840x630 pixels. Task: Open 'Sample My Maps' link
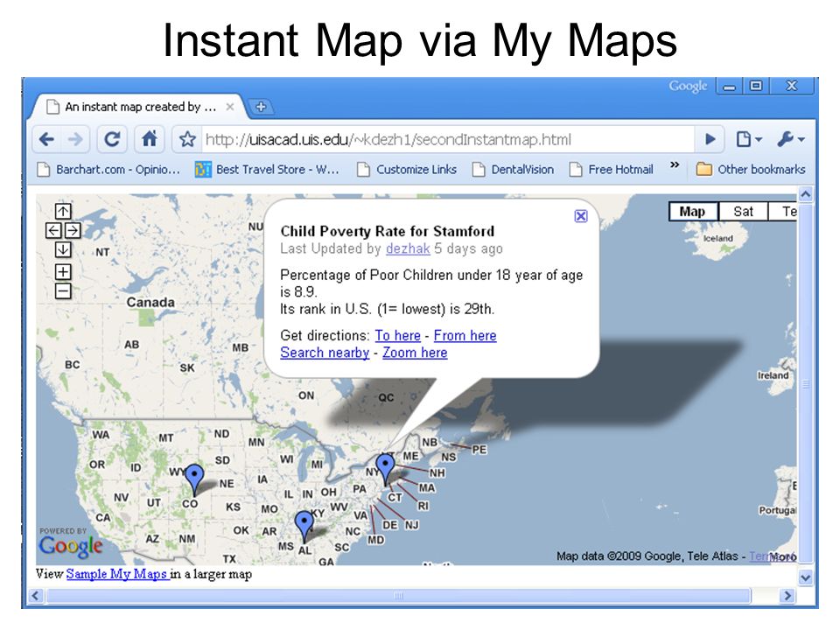coord(117,574)
